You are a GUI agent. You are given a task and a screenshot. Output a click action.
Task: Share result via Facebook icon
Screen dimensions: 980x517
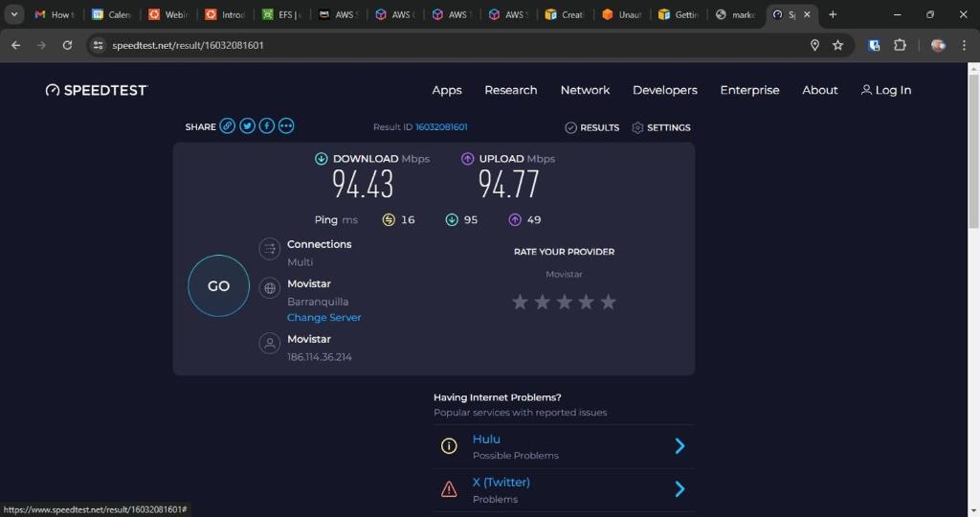pyautogui.click(x=266, y=126)
